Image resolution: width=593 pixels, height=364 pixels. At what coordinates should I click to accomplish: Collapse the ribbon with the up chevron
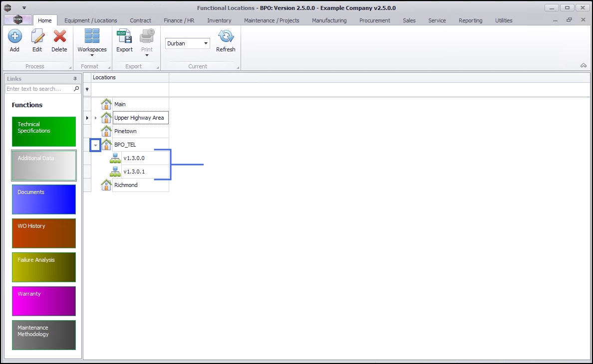[584, 65]
